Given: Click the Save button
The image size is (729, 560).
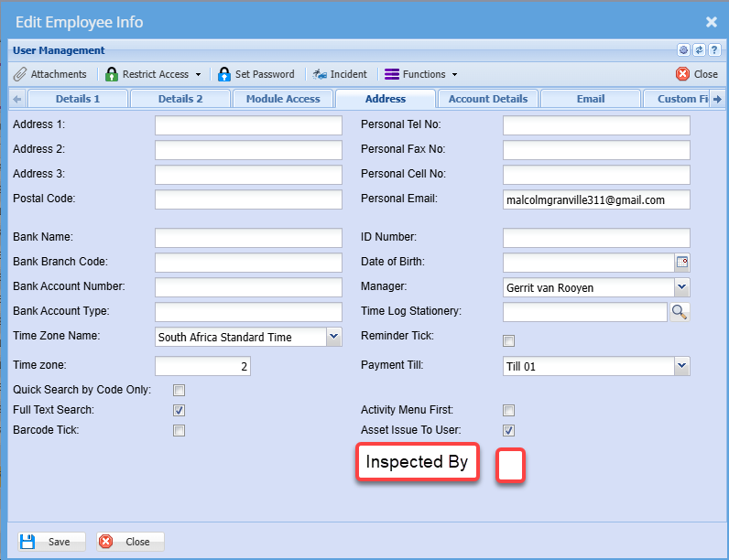Looking at the screenshot, I should coord(47,542).
